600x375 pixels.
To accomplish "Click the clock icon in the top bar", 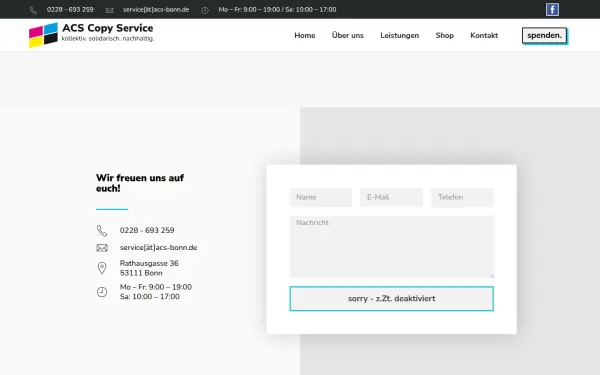I will point(205,10).
